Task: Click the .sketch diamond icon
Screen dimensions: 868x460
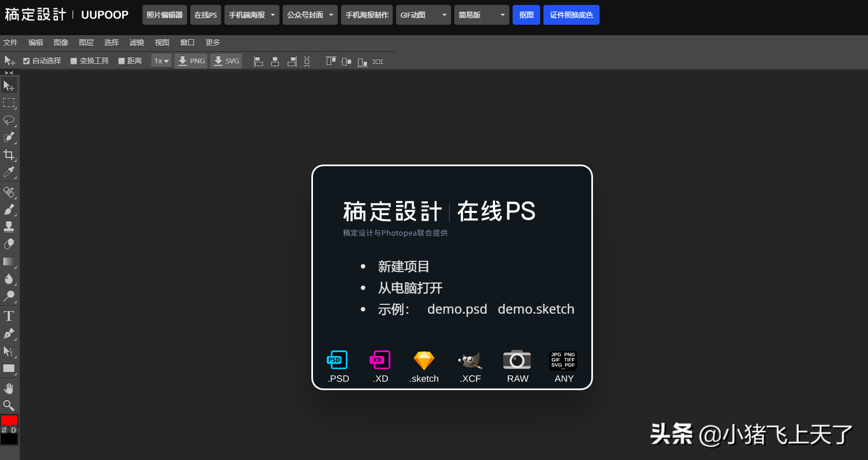Action: 424,361
